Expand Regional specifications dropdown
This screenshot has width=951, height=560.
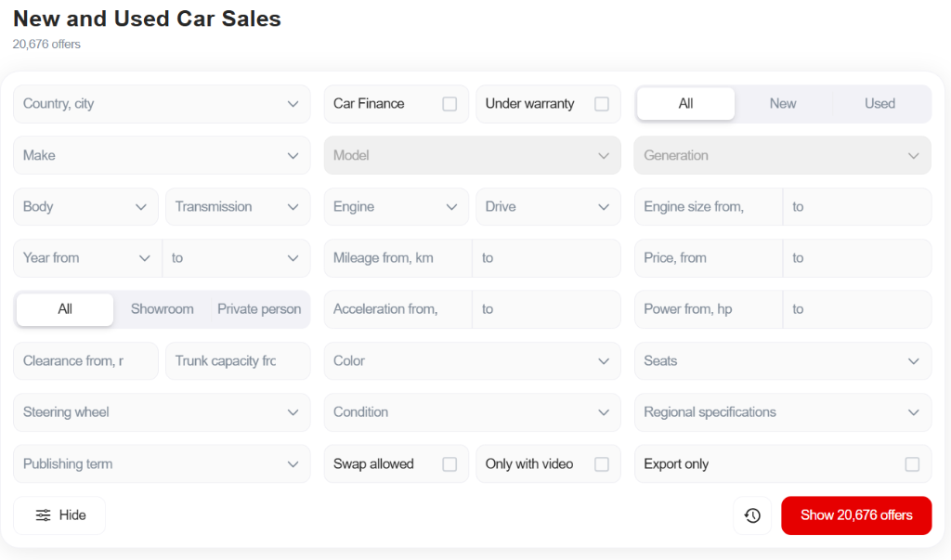(x=783, y=412)
